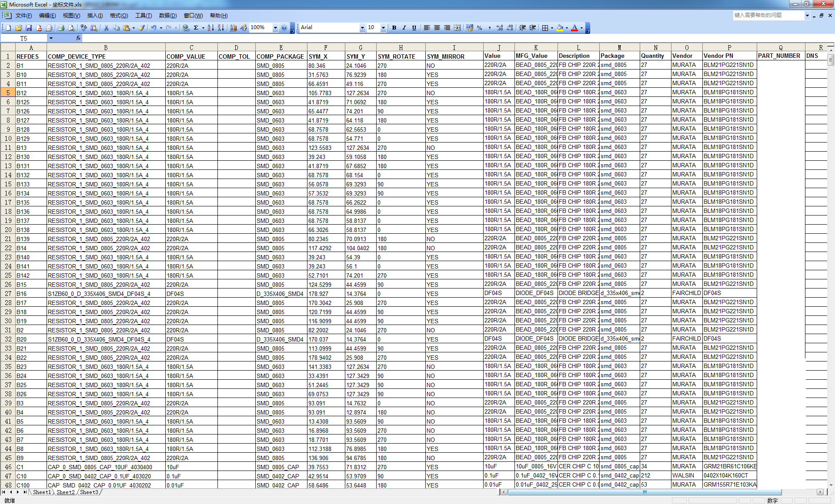835x504 pixels.
Task: Select column C header
Action: [x=191, y=47]
